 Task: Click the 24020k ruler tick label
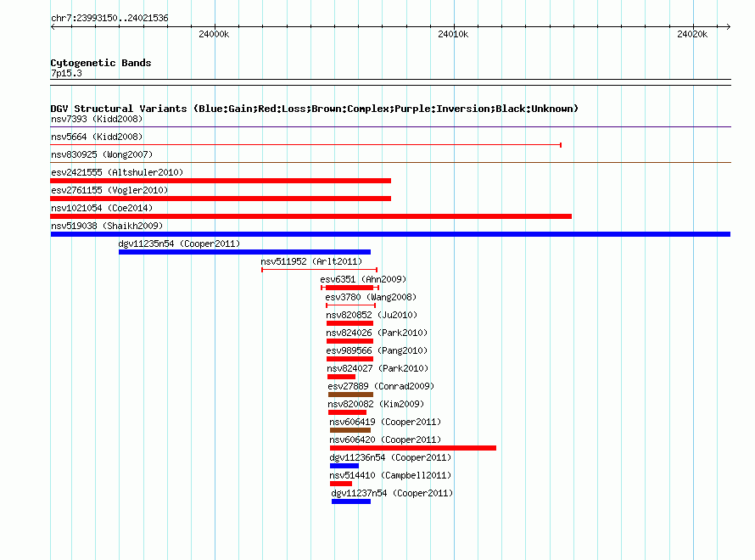(692, 34)
